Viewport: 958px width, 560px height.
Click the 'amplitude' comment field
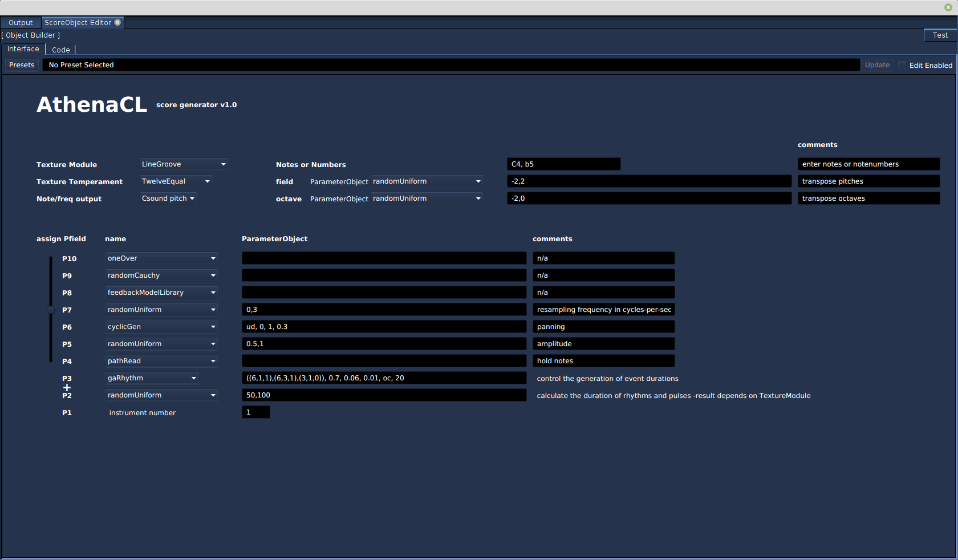603,344
